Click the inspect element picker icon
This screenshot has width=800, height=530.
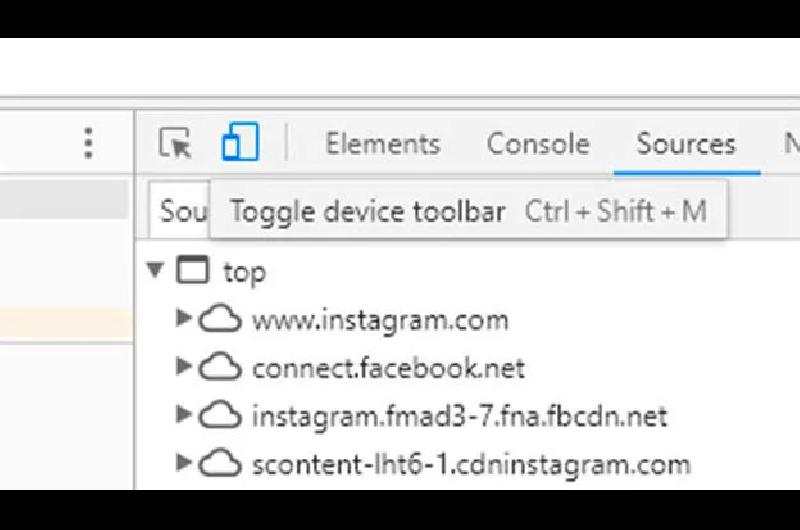175,143
